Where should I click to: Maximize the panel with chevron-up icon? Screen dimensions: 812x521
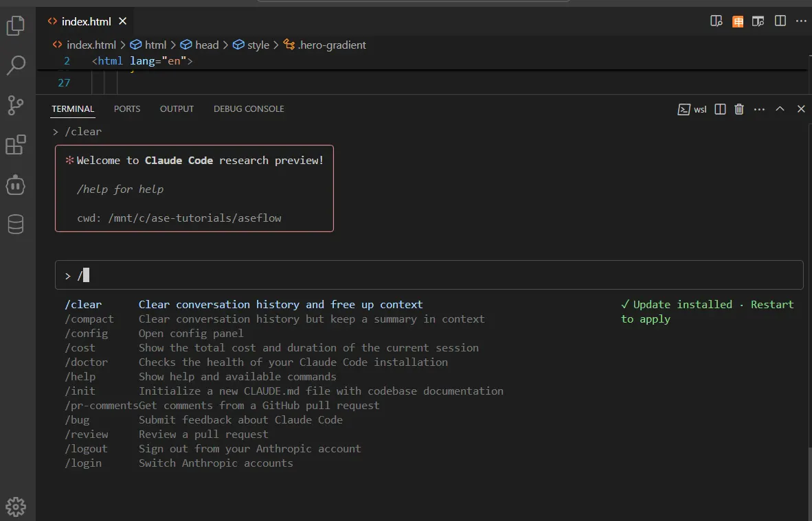coord(780,108)
